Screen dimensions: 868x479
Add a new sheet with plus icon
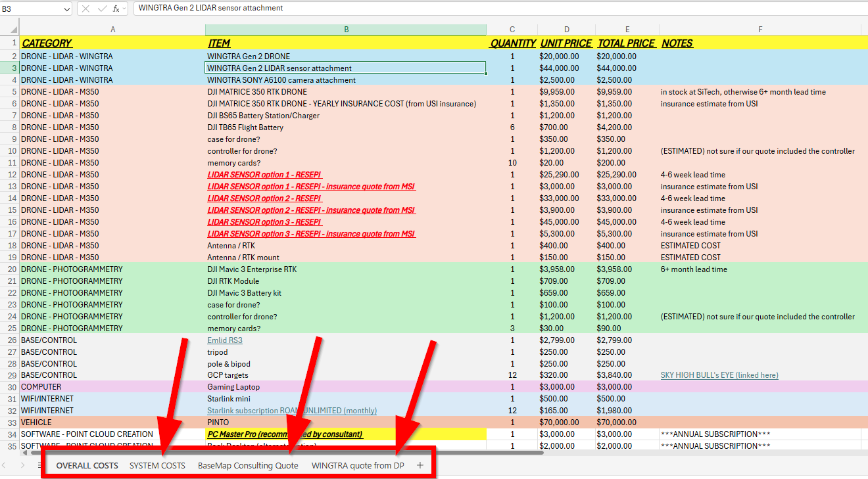click(420, 465)
